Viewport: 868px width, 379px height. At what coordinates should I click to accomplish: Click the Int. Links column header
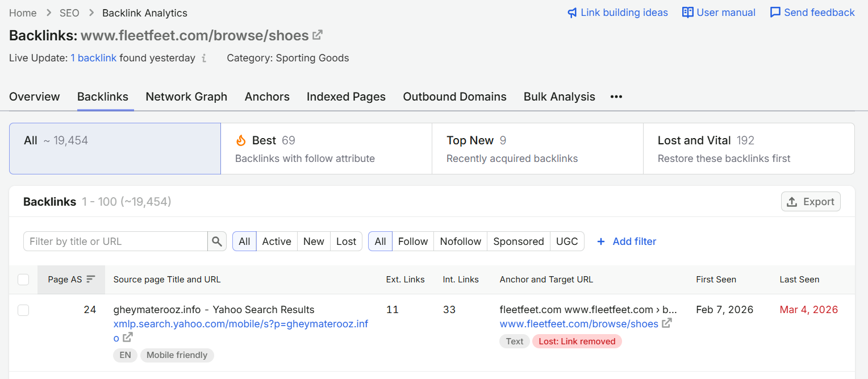coord(461,280)
